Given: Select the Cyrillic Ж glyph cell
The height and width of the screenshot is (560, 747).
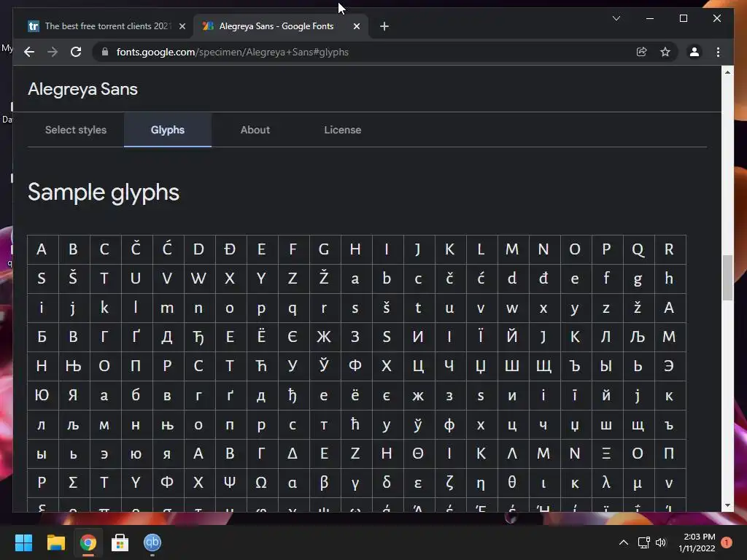Looking at the screenshot, I should point(324,337).
